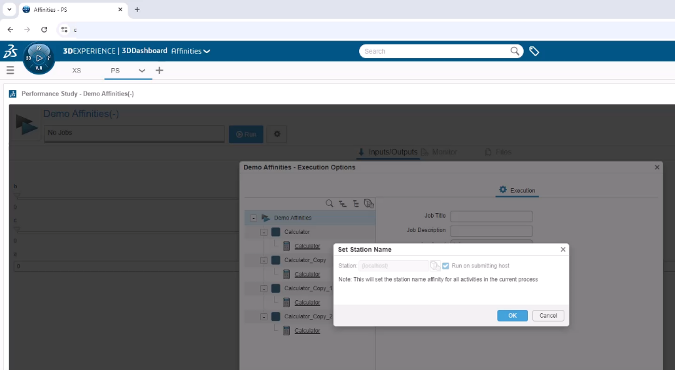Go forward in browser

[27, 29]
